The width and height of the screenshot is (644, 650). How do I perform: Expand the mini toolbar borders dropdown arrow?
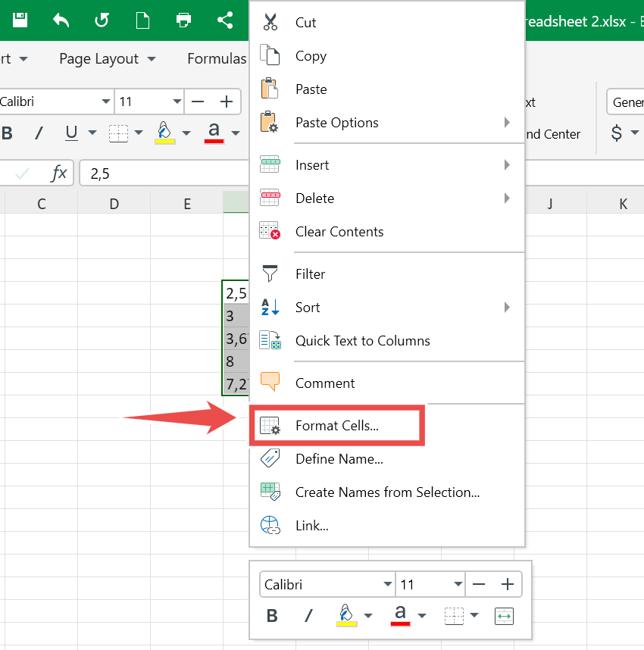(474, 616)
